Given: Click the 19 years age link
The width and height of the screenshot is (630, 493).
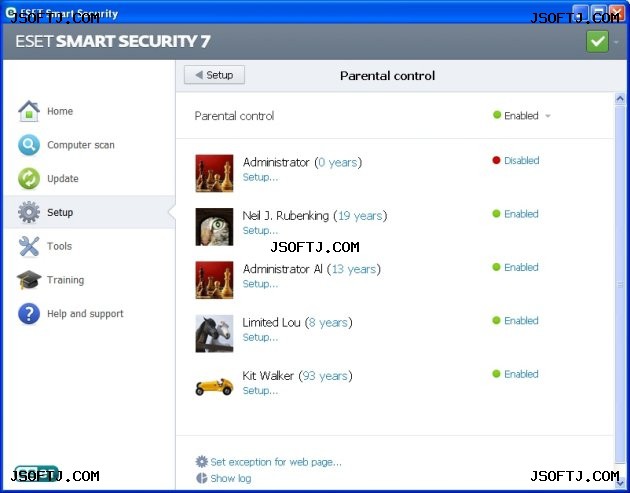Looking at the screenshot, I should pos(360,216).
